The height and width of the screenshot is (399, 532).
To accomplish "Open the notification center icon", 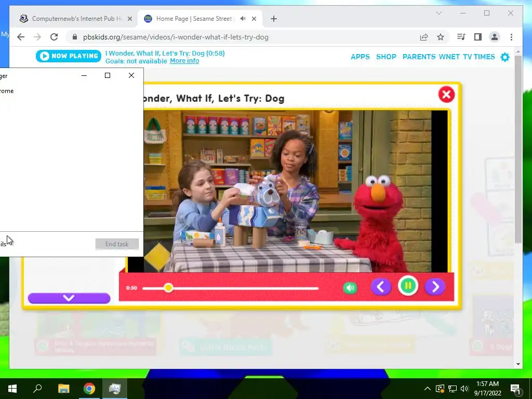I will coord(516,389).
